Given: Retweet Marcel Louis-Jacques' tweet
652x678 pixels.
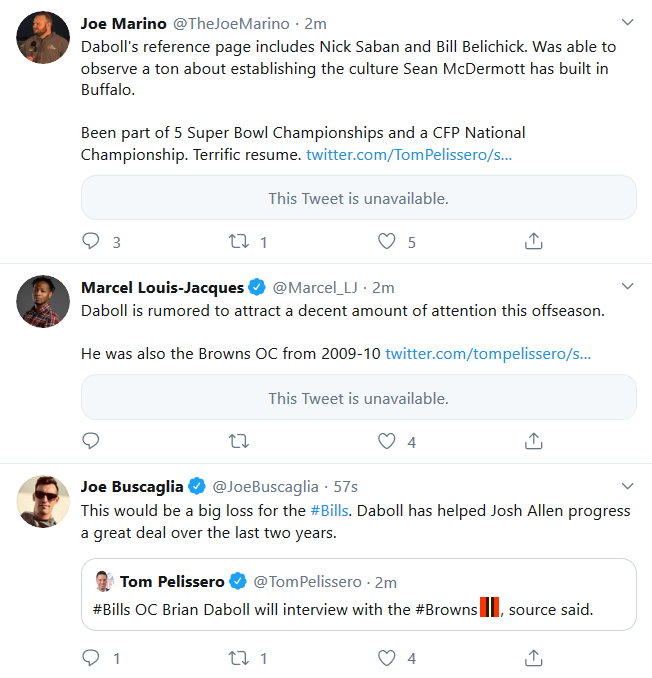Looking at the screenshot, I should [x=239, y=441].
